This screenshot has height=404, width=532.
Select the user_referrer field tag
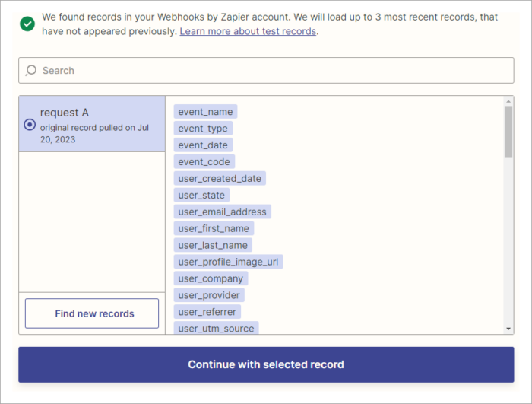[207, 312]
